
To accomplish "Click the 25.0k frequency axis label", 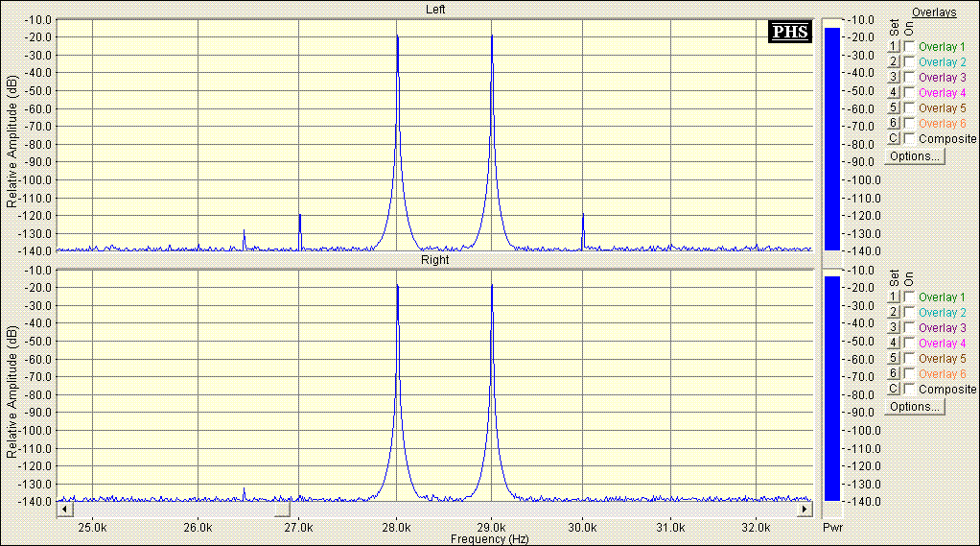I will pyautogui.click(x=92, y=527).
